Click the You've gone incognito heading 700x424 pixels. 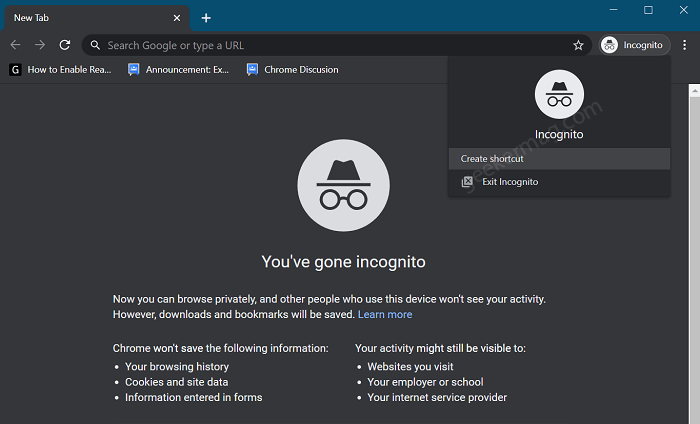pyautogui.click(x=343, y=262)
